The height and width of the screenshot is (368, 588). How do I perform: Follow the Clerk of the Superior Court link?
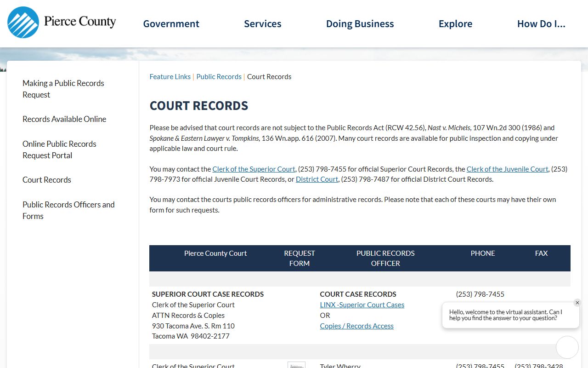[254, 169]
